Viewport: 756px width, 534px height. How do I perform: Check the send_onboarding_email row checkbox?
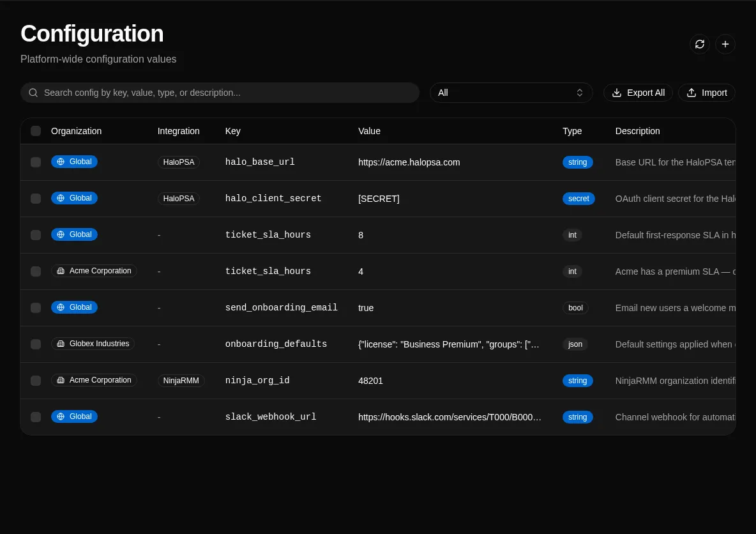(x=36, y=308)
